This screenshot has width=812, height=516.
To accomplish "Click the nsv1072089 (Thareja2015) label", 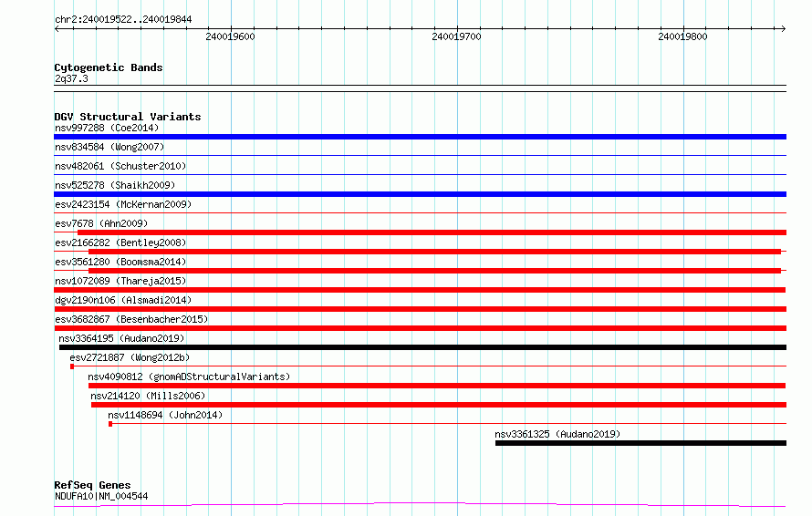I will 120,281.
